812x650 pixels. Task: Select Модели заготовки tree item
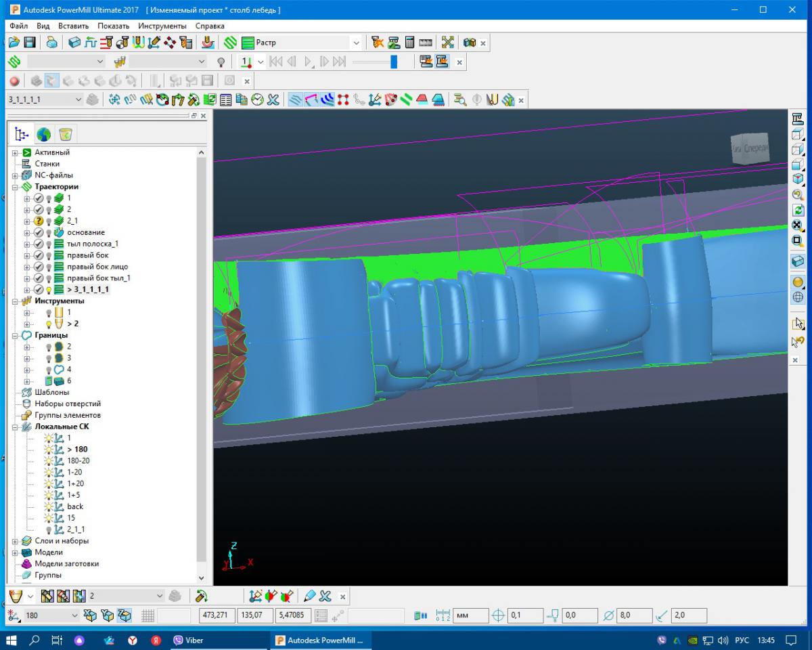(66, 564)
